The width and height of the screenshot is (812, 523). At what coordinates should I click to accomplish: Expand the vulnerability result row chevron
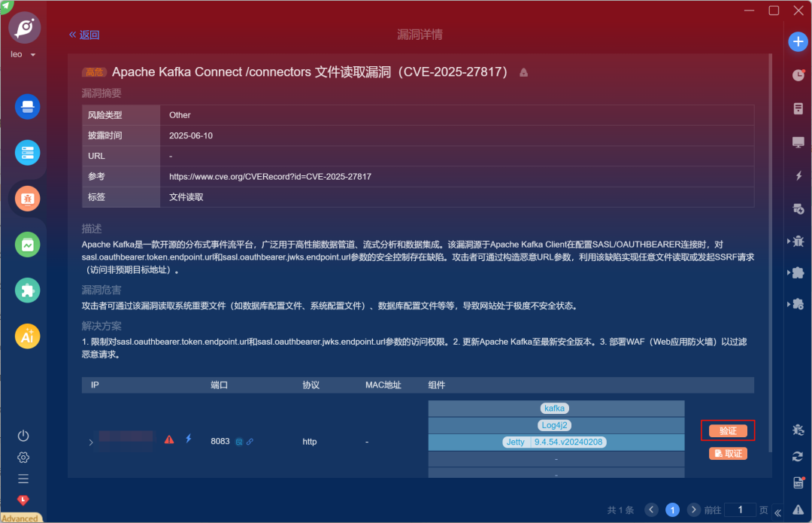tap(90, 442)
